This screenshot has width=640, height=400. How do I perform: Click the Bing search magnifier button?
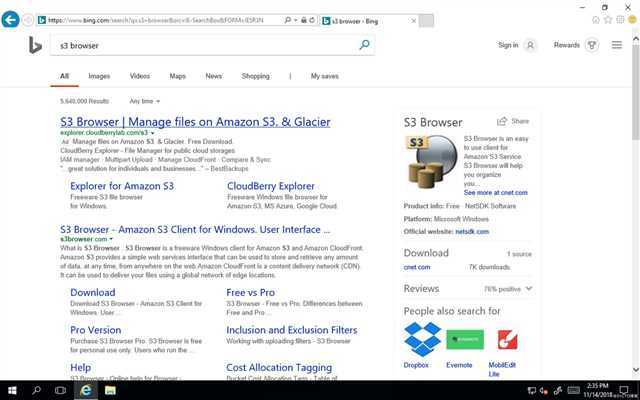tap(364, 44)
